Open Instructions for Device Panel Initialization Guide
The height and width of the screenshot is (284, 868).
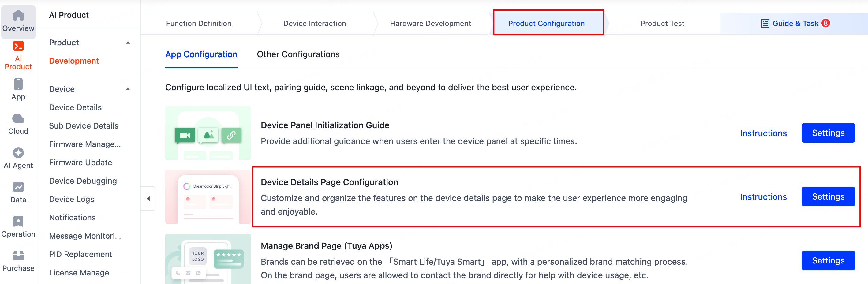[x=763, y=133]
